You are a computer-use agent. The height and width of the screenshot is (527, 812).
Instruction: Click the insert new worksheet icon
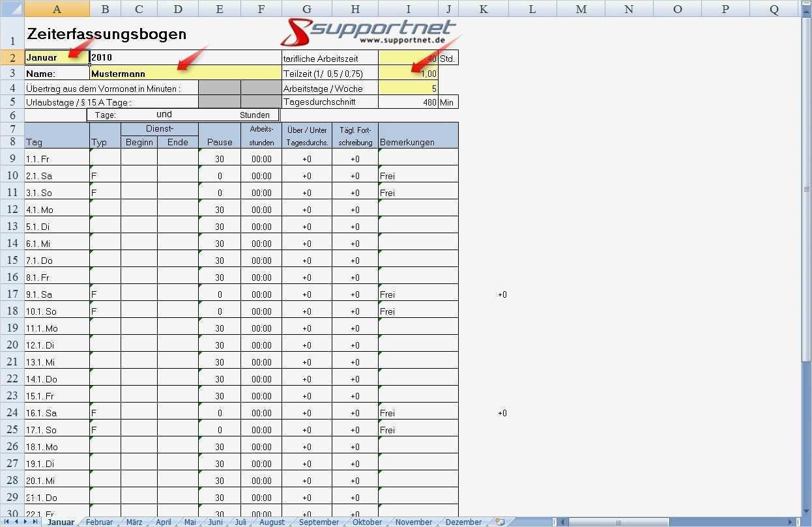tap(499, 521)
